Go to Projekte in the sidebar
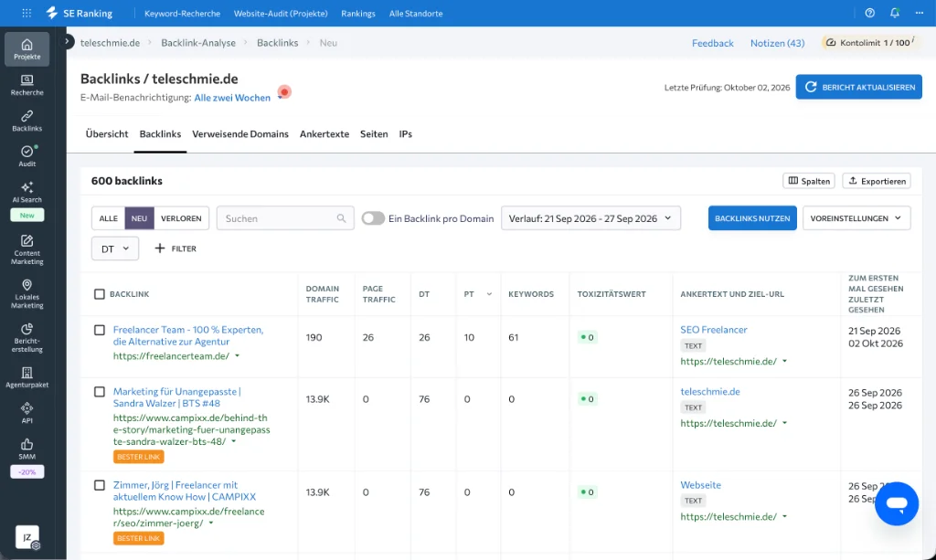This screenshot has height=560, width=936. tap(27, 49)
